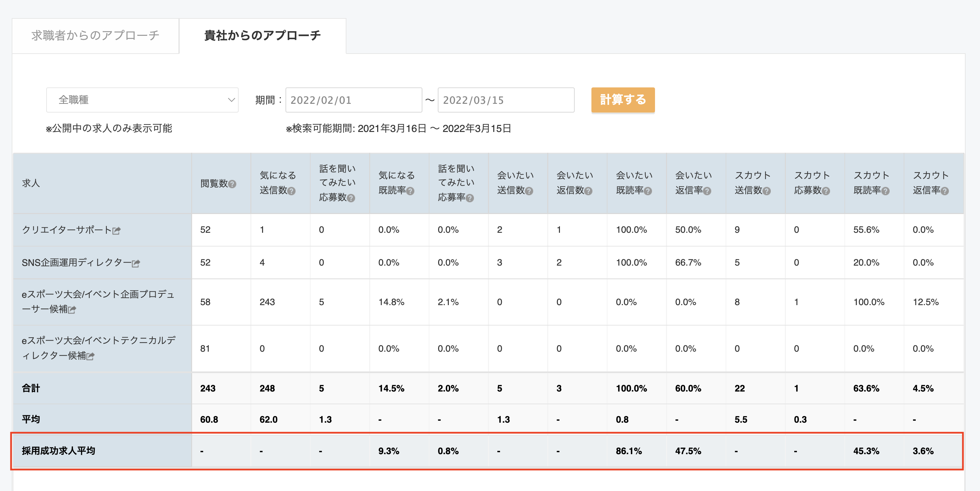
Task: Click the ※検索可能期間 note text
Action: tap(398, 129)
